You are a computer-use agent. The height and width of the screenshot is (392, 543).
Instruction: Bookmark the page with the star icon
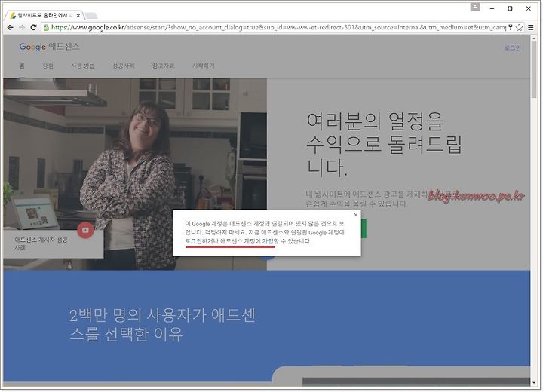click(519, 27)
